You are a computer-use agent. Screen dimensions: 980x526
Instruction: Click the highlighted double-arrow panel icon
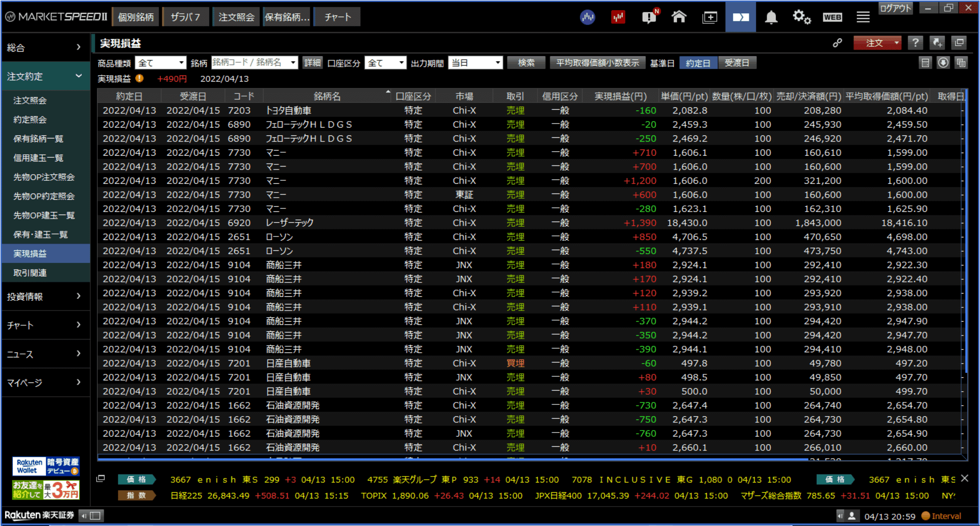point(741,17)
